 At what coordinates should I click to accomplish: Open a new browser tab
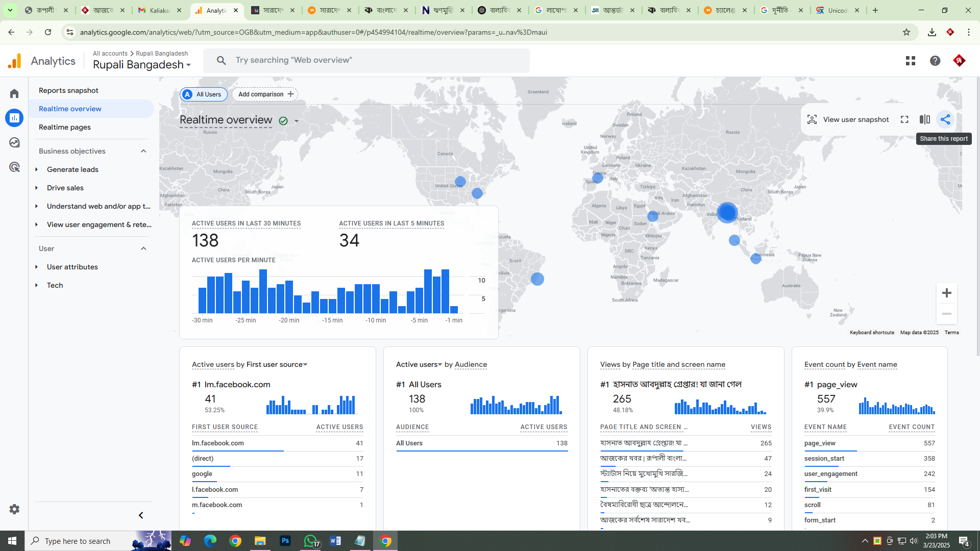pos(875,10)
